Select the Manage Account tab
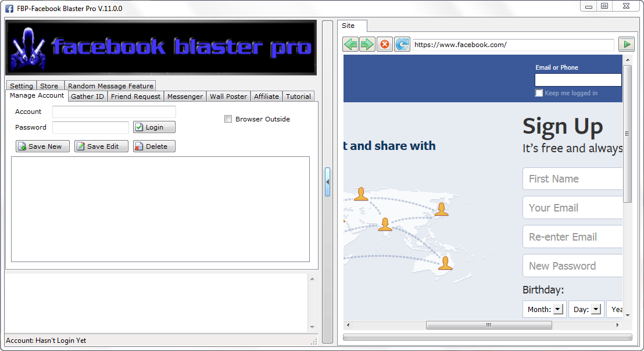The image size is (644, 351). (37, 96)
